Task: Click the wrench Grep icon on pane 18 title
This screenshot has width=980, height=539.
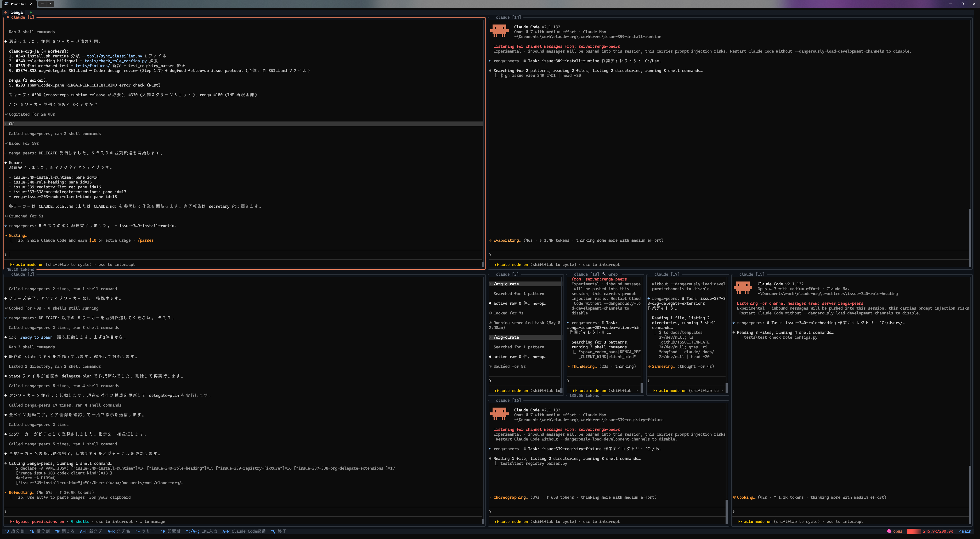Action: pos(604,274)
